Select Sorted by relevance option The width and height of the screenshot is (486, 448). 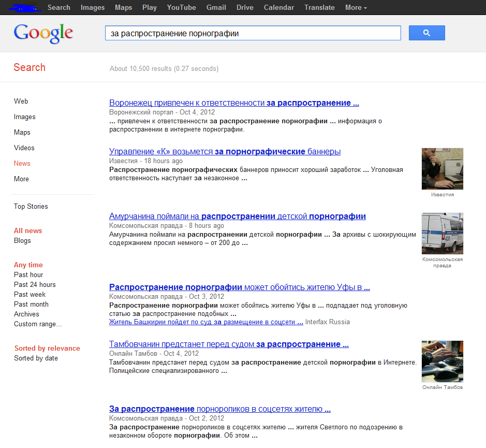(47, 348)
